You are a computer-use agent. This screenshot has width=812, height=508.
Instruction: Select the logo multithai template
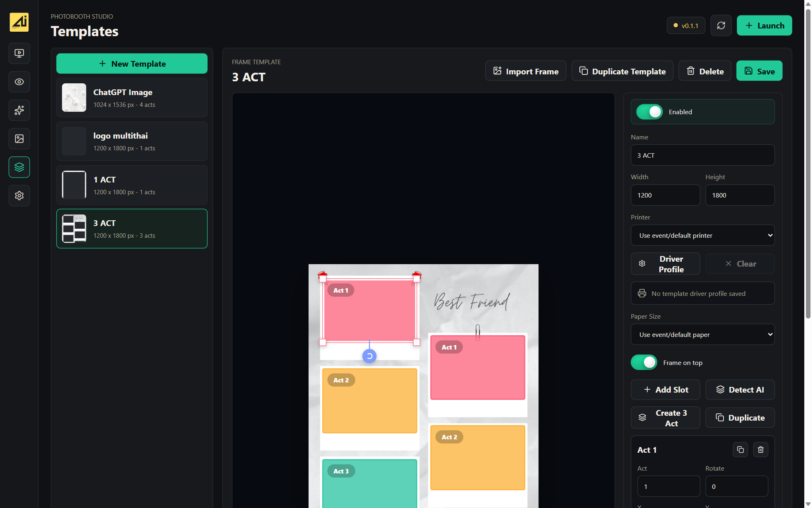point(132,141)
